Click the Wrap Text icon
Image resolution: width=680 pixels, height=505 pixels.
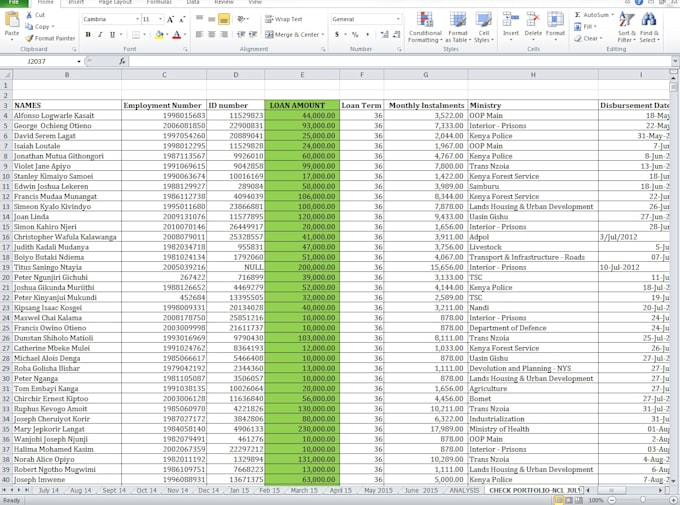(269, 19)
